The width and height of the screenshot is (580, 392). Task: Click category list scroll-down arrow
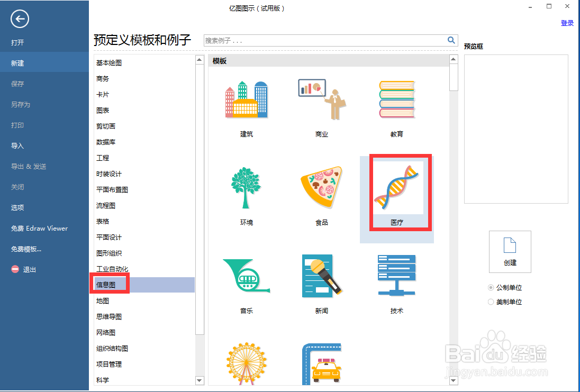(200, 380)
